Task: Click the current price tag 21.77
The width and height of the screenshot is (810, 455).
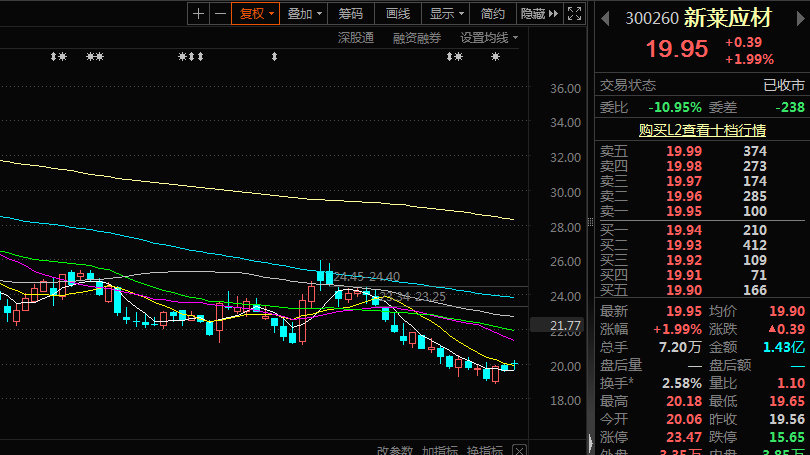Action: pyautogui.click(x=557, y=325)
